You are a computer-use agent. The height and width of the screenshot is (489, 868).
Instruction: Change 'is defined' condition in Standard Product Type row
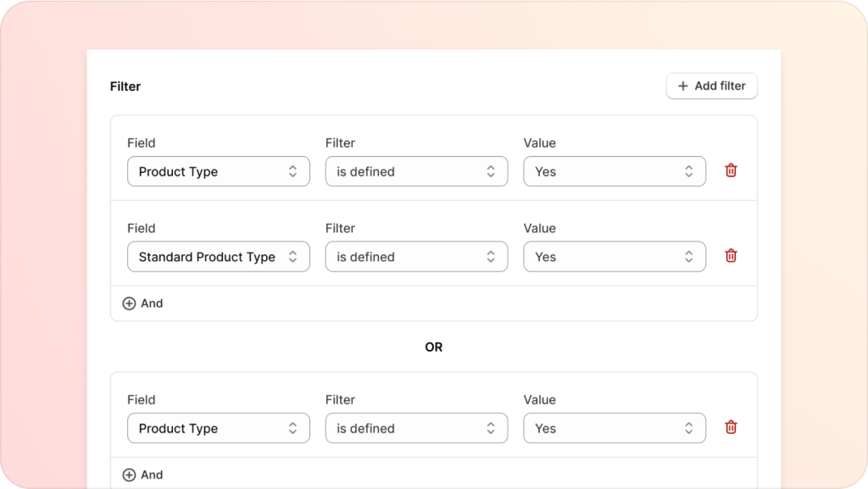pyautogui.click(x=416, y=257)
